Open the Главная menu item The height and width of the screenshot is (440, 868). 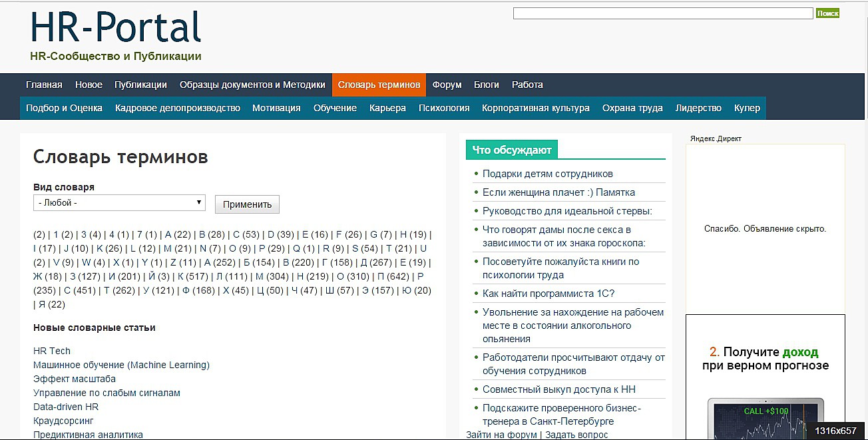pos(44,85)
